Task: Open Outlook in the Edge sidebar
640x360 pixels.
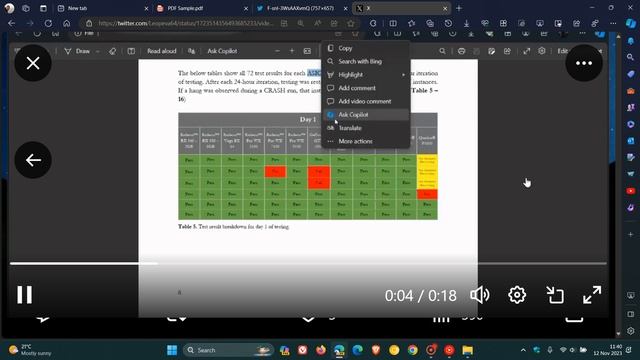Action: [631, 141]
